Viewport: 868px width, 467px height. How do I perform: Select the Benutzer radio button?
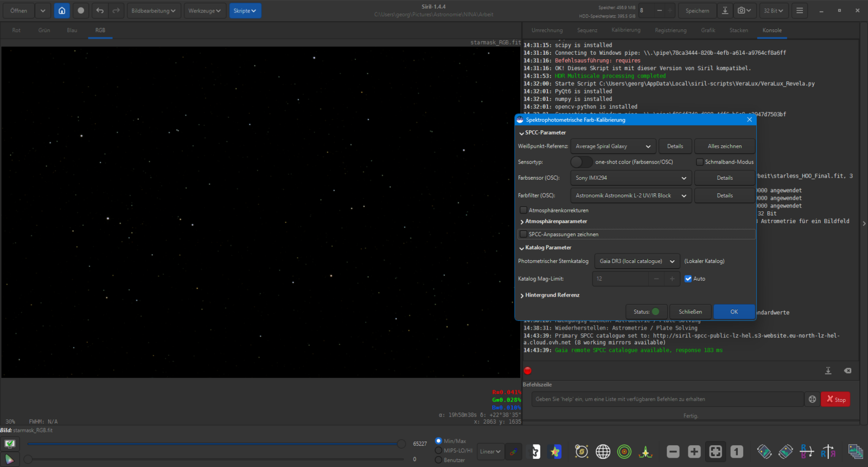[x=438, y=460]
